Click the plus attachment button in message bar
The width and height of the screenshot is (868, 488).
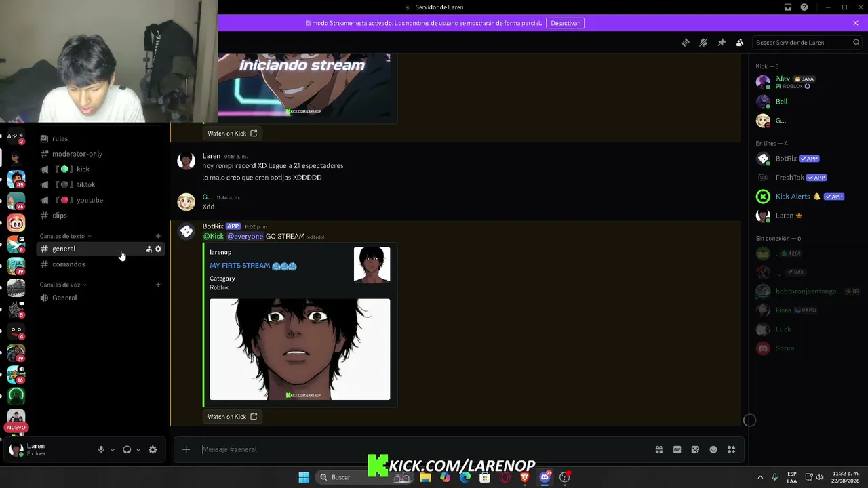click(186, 449)
